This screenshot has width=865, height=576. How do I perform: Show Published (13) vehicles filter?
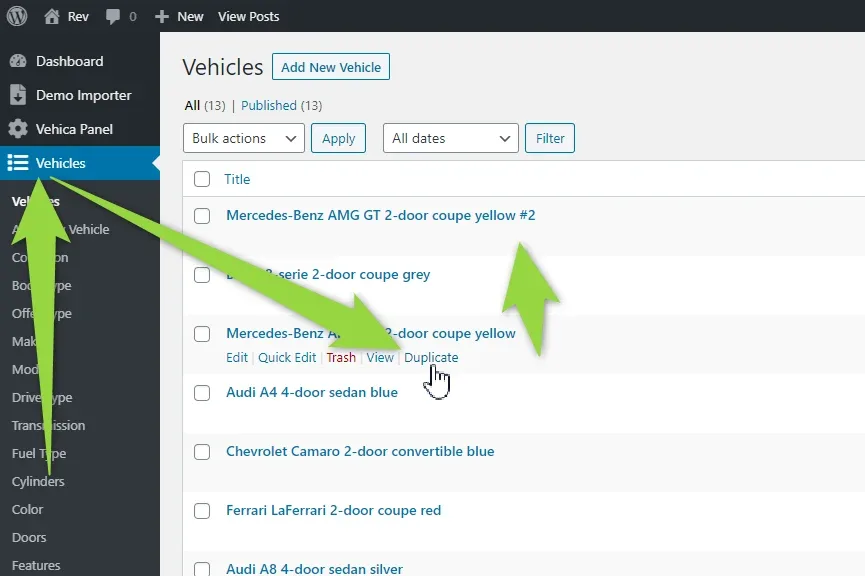point(281,105)
